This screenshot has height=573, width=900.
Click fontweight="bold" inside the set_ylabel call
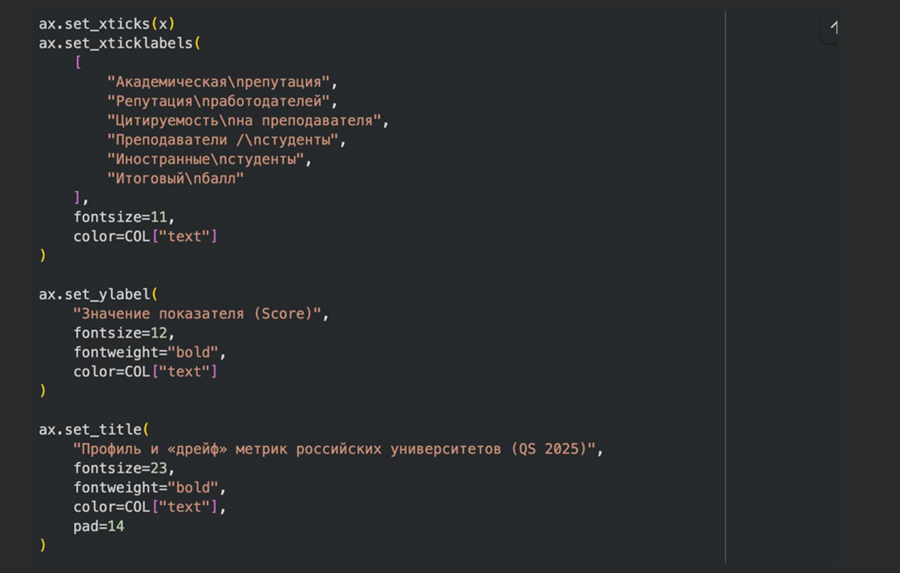[148, 352]
